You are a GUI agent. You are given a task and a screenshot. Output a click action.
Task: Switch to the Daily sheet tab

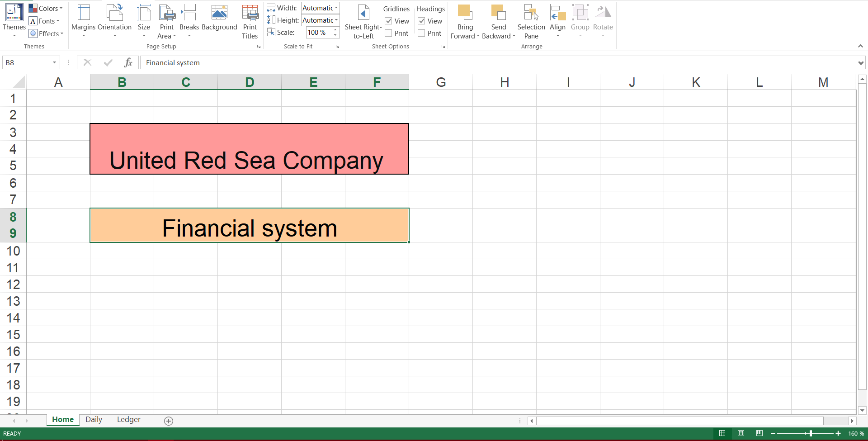coord(94,419)
